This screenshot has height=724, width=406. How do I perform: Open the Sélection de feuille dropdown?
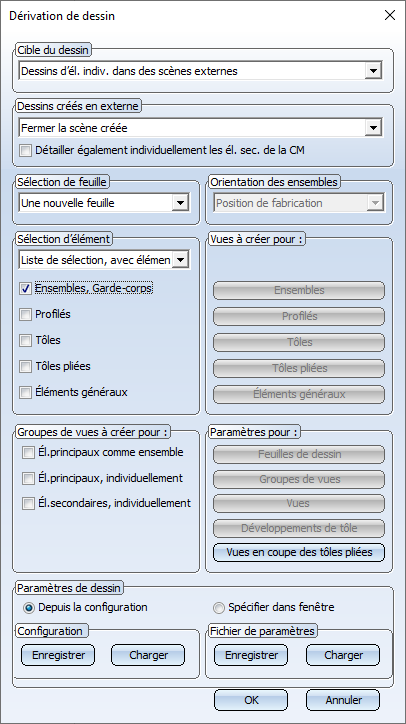coord(104,203)
